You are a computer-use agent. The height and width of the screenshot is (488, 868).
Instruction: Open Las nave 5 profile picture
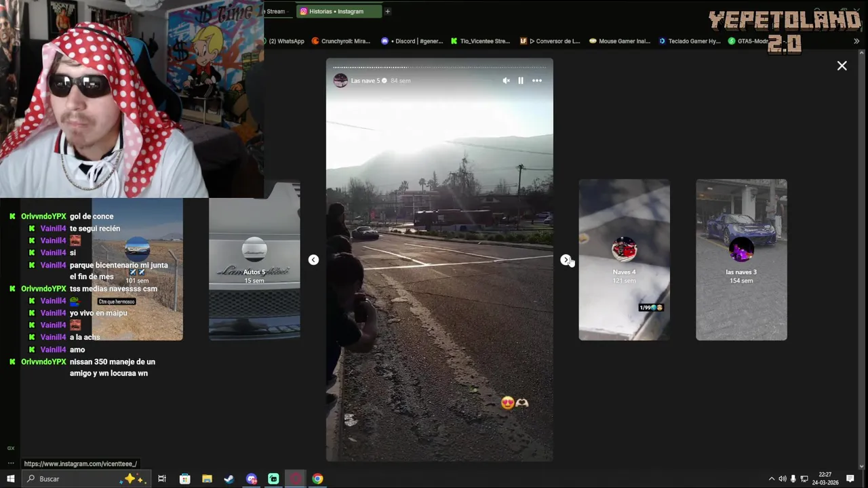pos(340,81)
